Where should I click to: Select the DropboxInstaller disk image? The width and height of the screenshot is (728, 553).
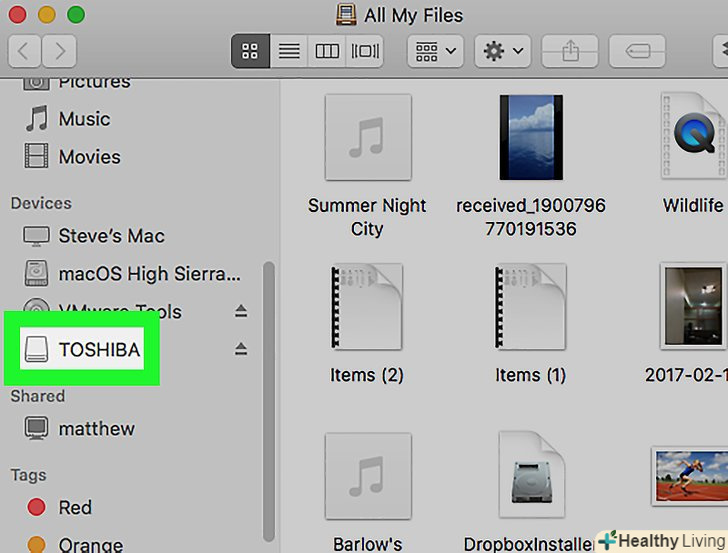[532, 475]
